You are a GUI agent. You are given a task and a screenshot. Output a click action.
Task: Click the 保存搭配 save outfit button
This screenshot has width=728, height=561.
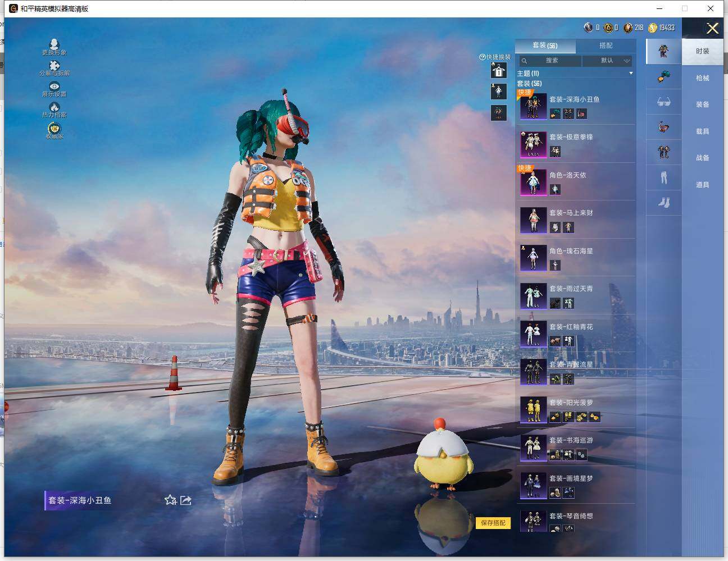tap(493, 523)
